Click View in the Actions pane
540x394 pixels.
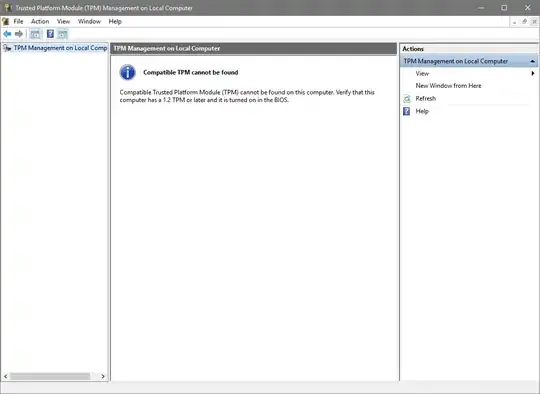click(x=422, y=73)
